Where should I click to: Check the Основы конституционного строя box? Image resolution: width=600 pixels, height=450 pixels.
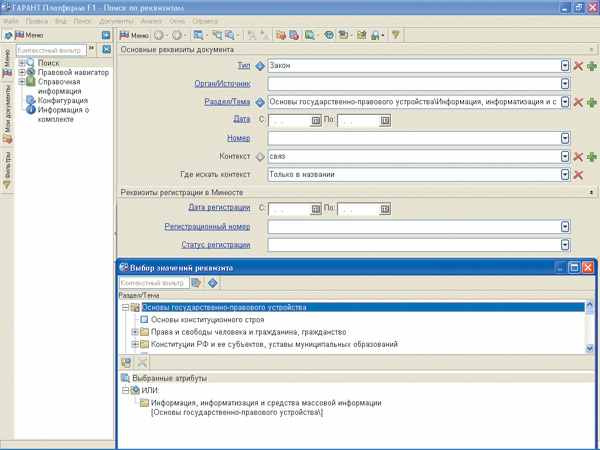(144, 319)
